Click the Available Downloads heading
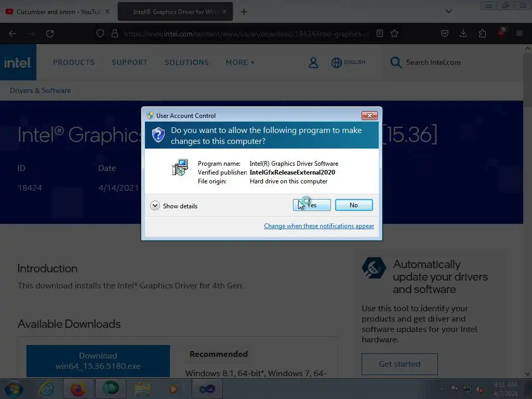Screen dimensions: 532x399 click(69, 324)
